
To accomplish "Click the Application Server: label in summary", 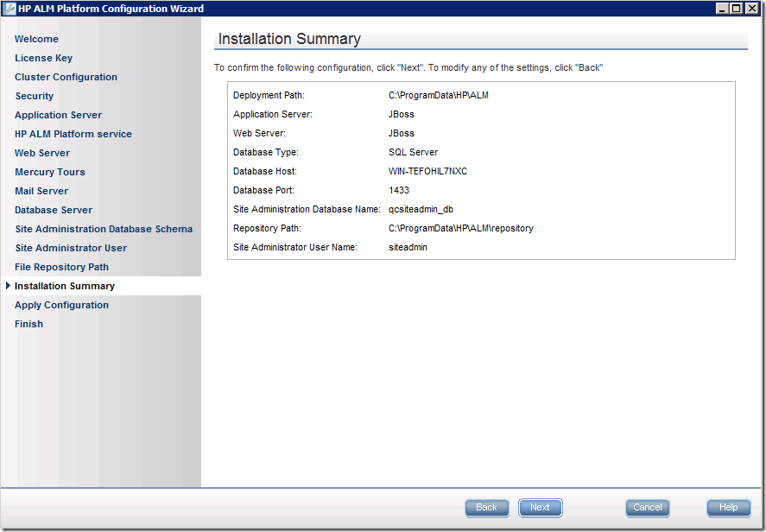I will click(x=273, y=115).
